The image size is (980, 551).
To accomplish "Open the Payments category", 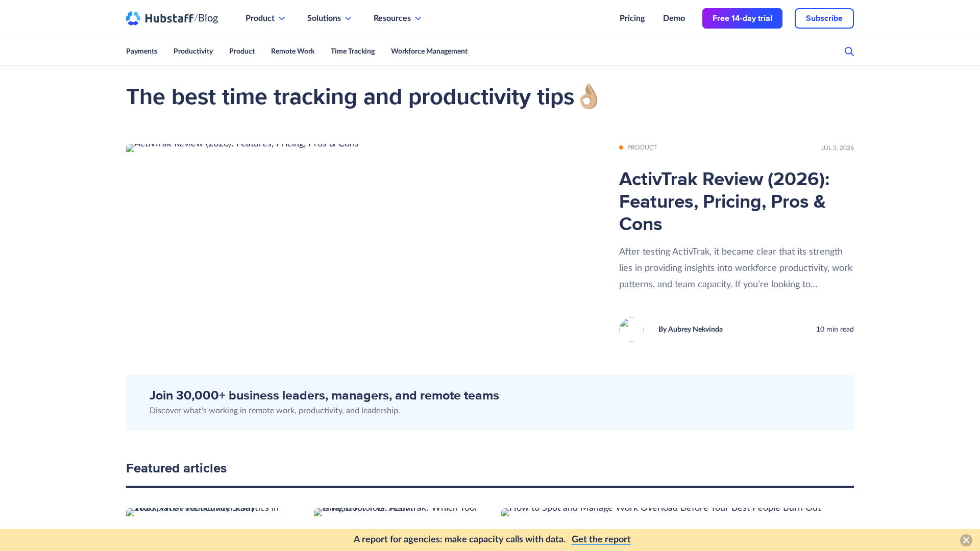I will 141,51.
